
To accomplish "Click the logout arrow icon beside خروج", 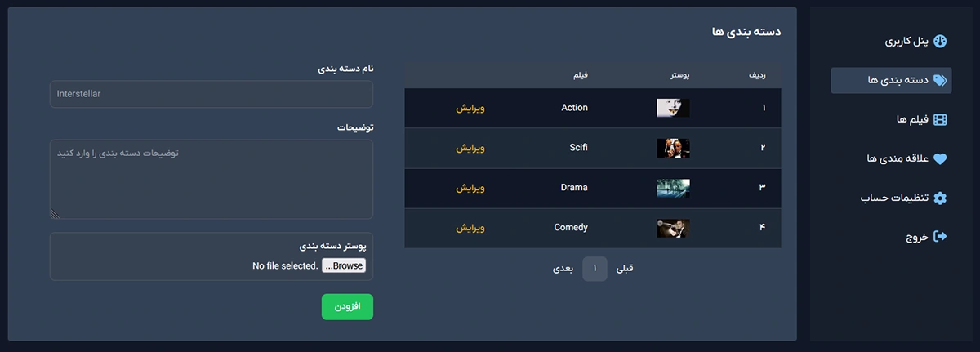I will tap(940, 236).
